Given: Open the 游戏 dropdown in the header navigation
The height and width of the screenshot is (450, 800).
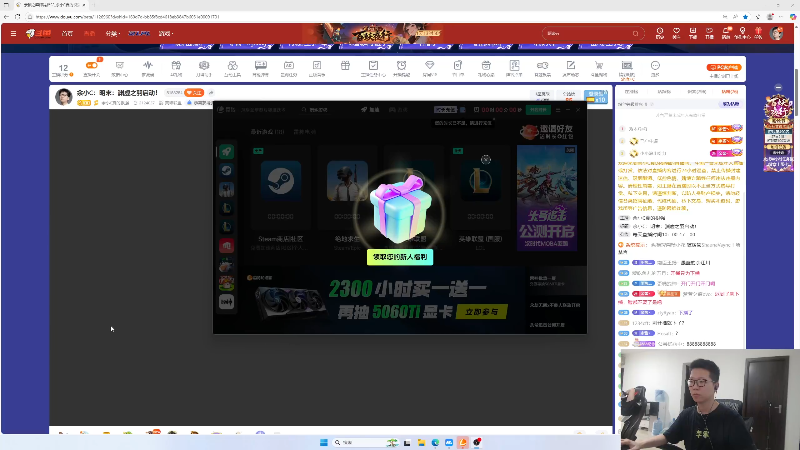Looking at the screenshot, I should [166, 34].
